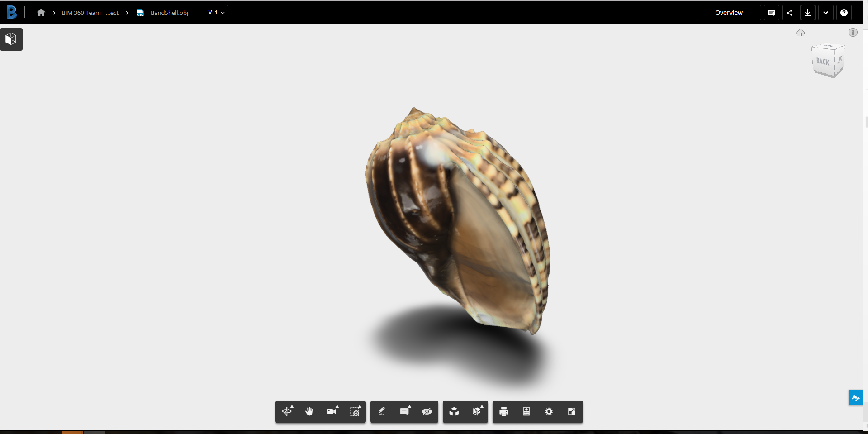This screenshot has height=434, width=868.
Task: Open the V.1 version dropdown
Action: pos(215,12)
